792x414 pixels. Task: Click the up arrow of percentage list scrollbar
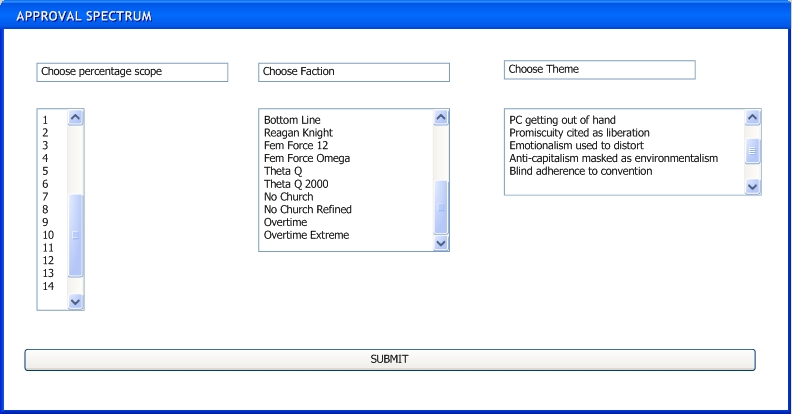[x=75, y=118]
